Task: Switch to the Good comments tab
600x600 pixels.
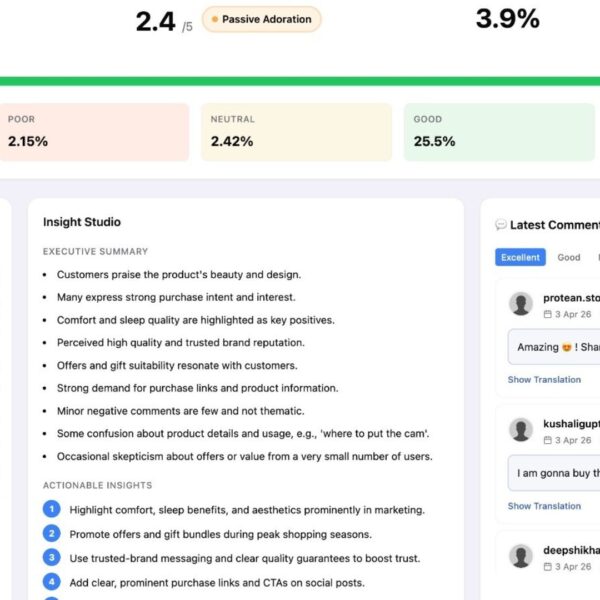Action: pos(569,257)
